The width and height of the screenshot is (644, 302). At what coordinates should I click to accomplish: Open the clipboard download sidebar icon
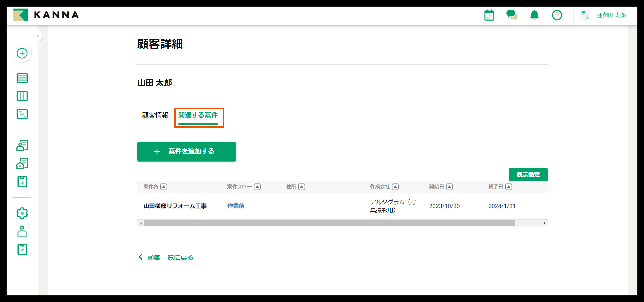[x=22, y=182]
